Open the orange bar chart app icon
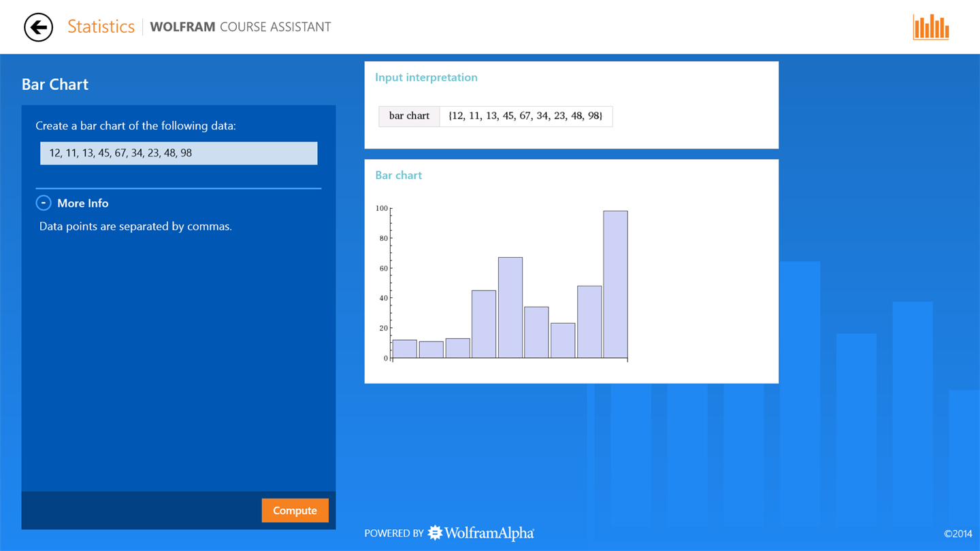This screenshot has width=980, height=551. [931, 27]
